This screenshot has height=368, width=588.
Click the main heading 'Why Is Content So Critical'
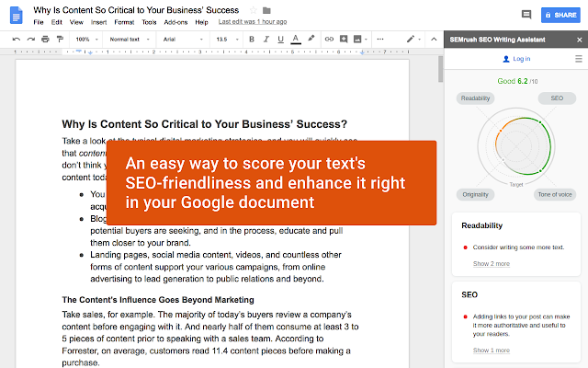(x=204, y=124)
